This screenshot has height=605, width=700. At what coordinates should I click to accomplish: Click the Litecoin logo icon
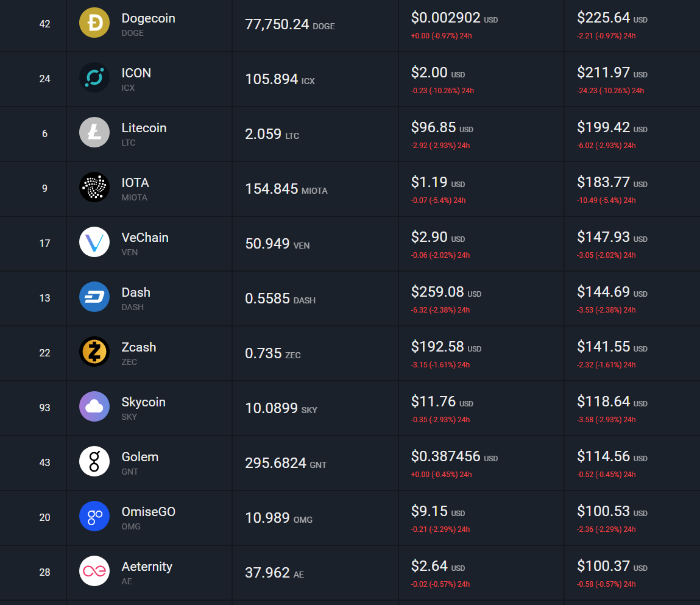tap(94, 133)
